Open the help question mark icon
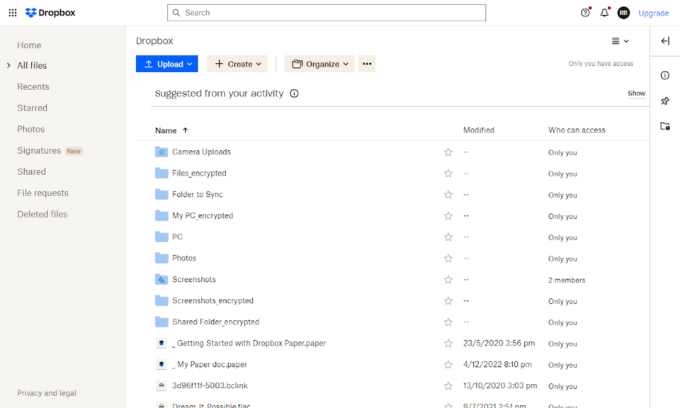Screen dimensions: 680x408 pos(585,13)
